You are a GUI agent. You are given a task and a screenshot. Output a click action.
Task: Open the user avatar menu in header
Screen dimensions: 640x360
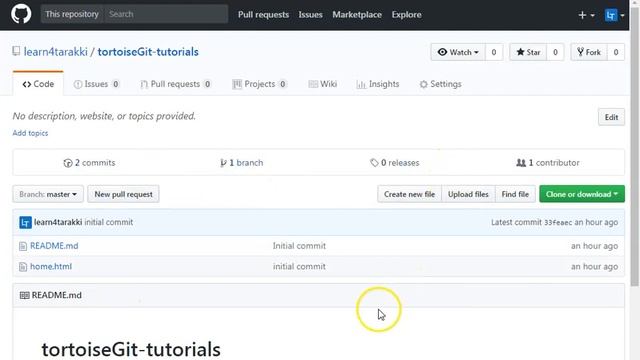pos(611,15)
